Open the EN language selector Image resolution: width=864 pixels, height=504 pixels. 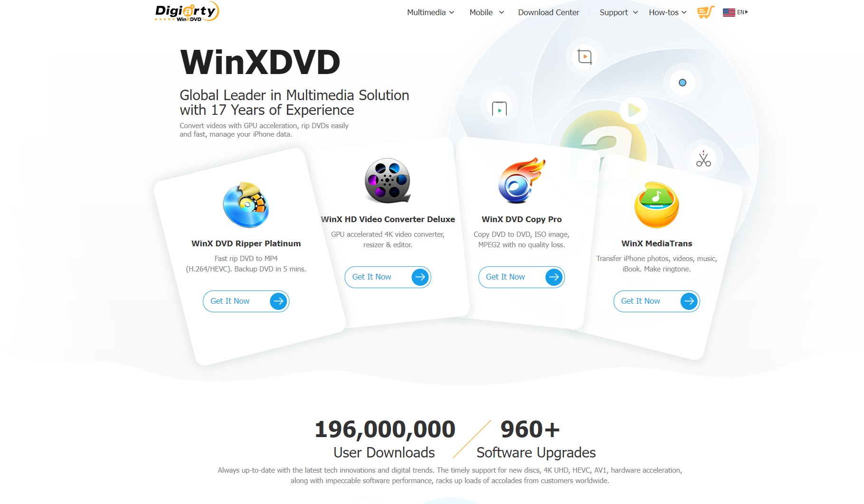(735, 12)
